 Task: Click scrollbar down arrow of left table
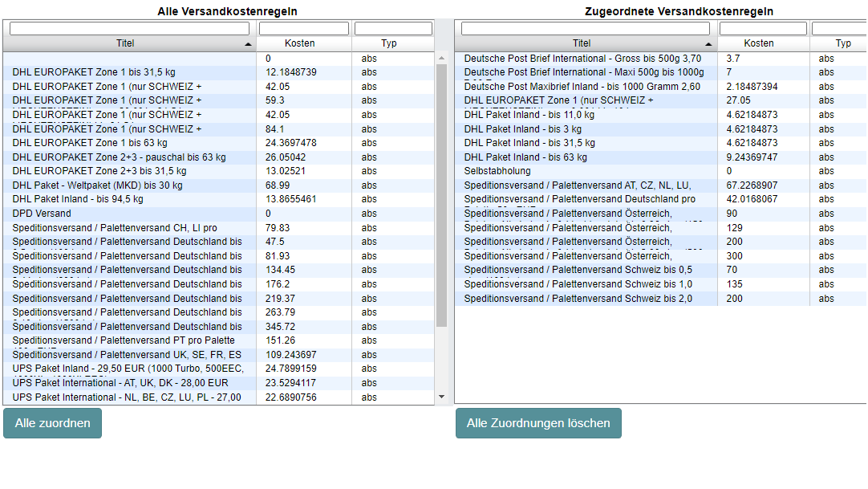[441, 397]
